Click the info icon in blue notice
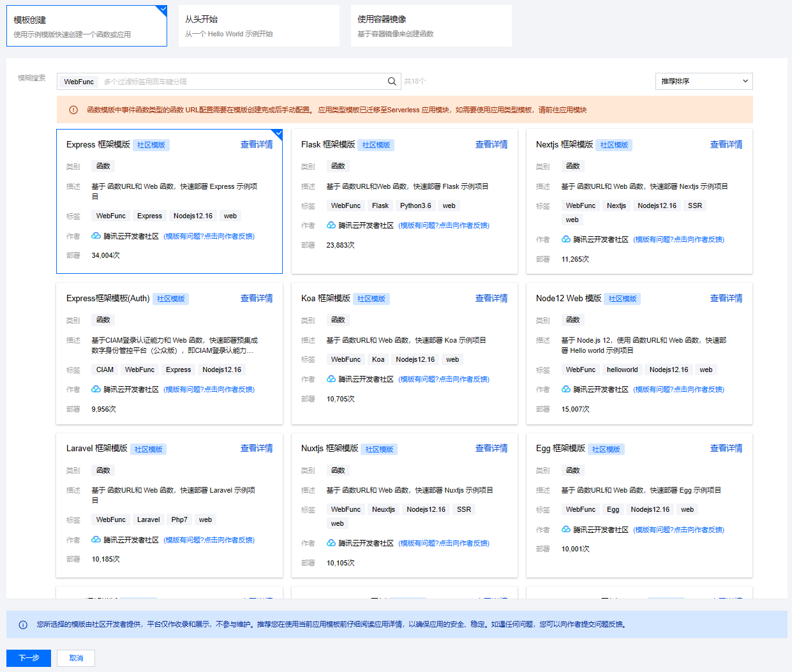Screen dimensions: 792x672 [x=23, y=625]
